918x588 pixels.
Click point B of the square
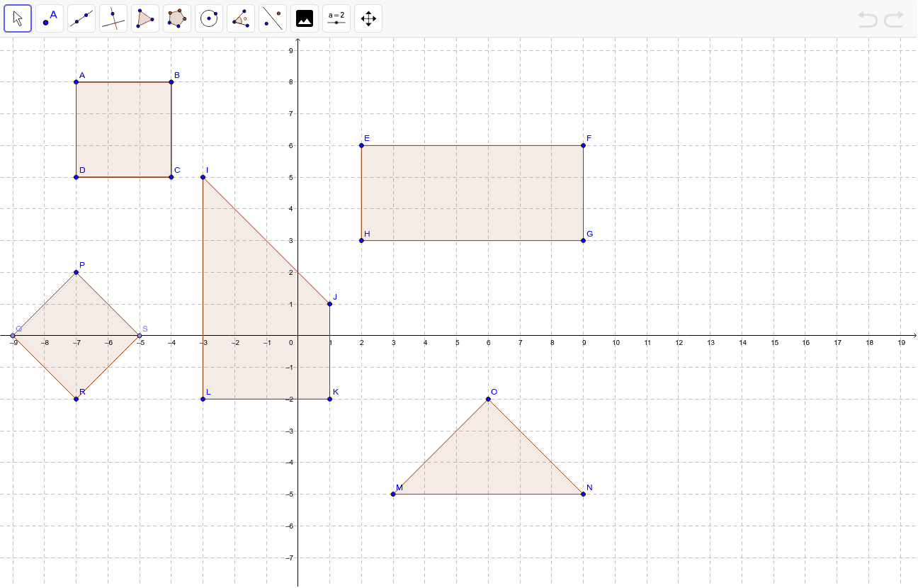coord(171,82)
